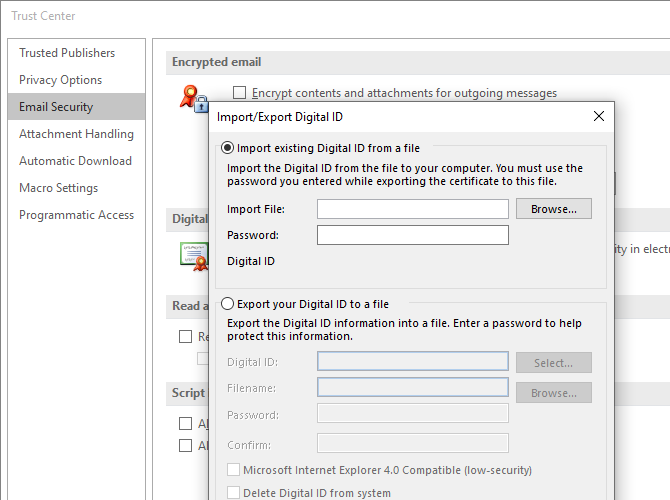Image resolution: width=670 pixels, height=500 pixels.
Task: Open Privacy Options section
Action: tap(60, 80)
